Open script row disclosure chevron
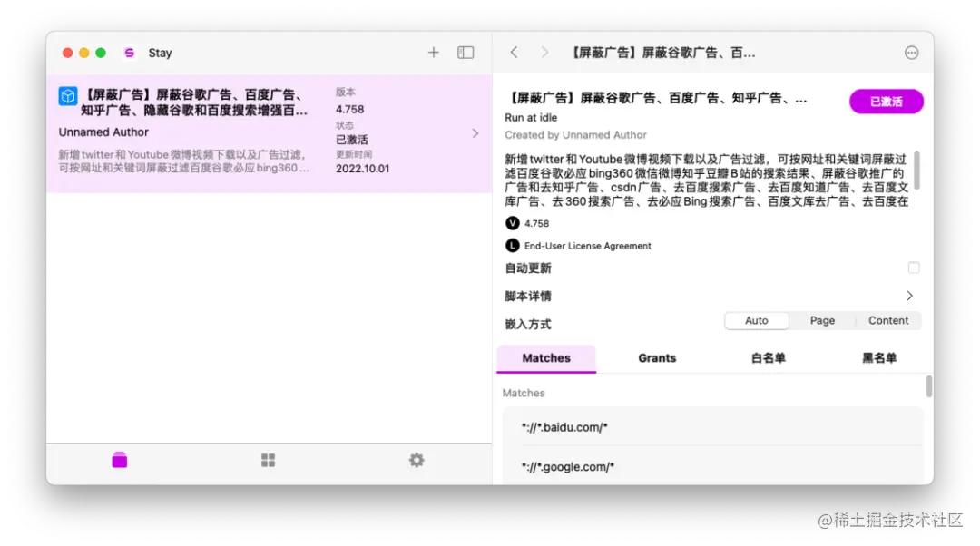 475,133
